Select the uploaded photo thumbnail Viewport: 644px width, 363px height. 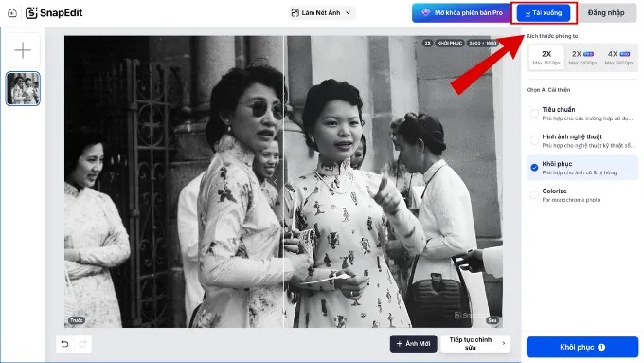click(x=23, y=88)
